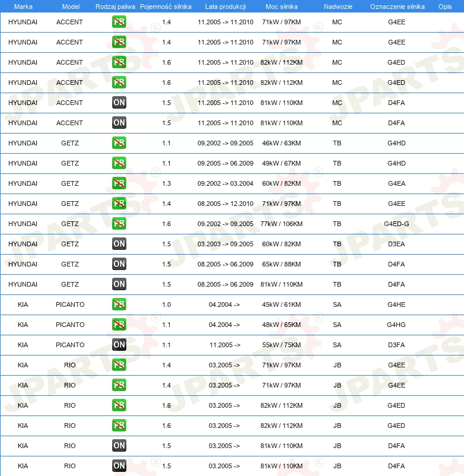Select the Rodzaj paliwa column header
Viewport: 464px width, 476px height.
115,7
